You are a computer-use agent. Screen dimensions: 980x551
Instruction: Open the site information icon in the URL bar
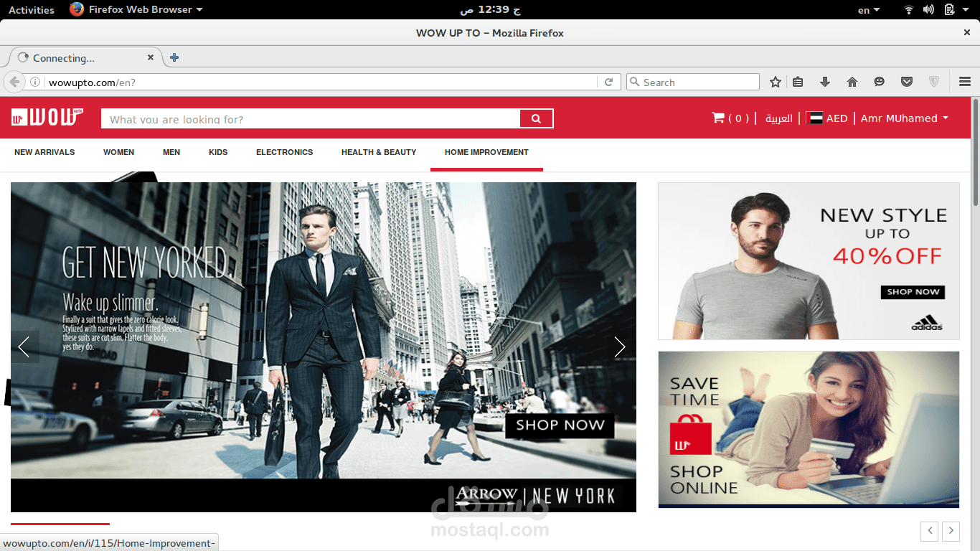pos(35,83)
